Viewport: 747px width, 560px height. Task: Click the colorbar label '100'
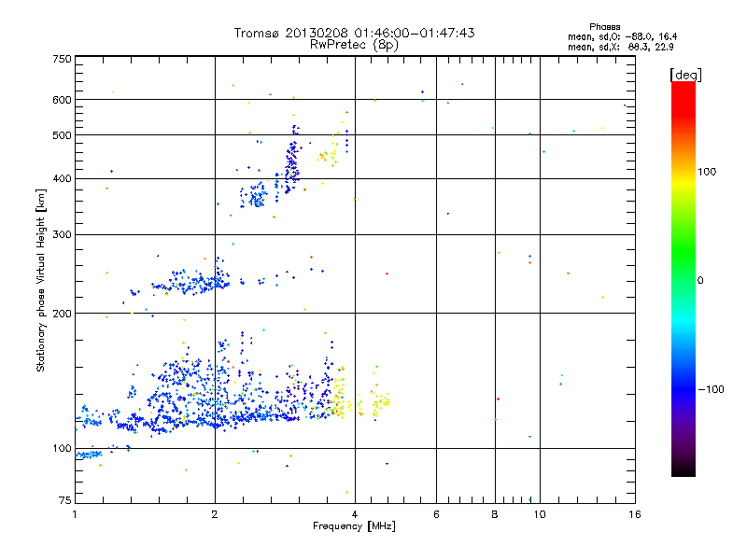(707, 172)
